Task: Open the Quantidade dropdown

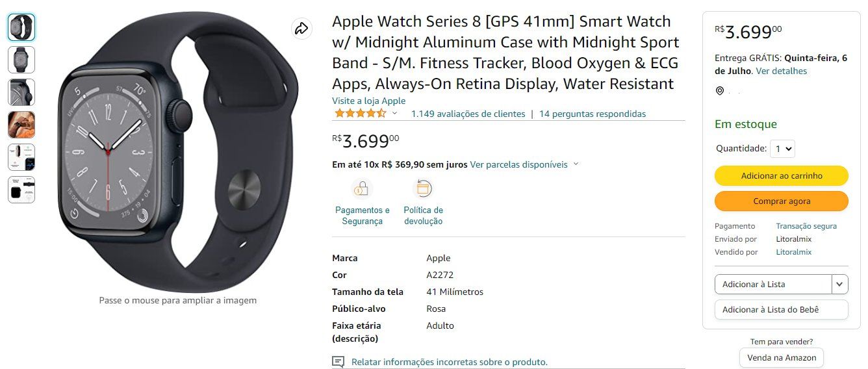Action: tap(782, 149)
